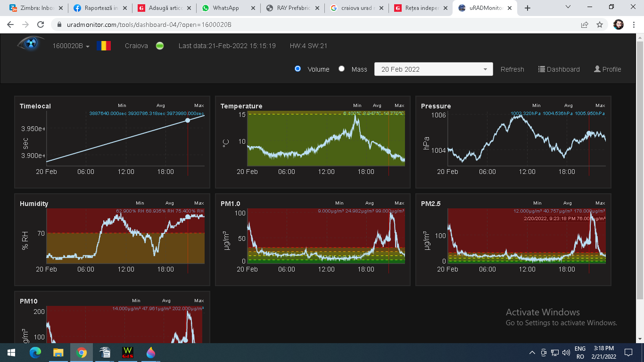
Task: Switch to the Zimbra Inbox tab
Action: 36,8
